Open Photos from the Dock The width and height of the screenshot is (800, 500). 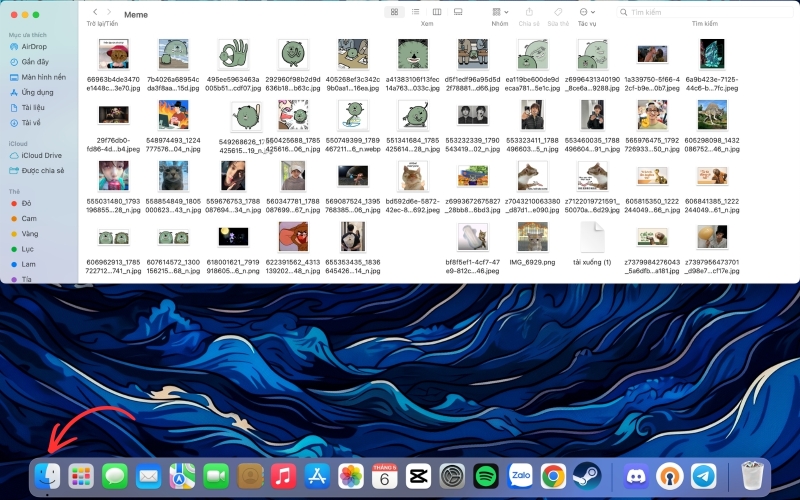351,477
